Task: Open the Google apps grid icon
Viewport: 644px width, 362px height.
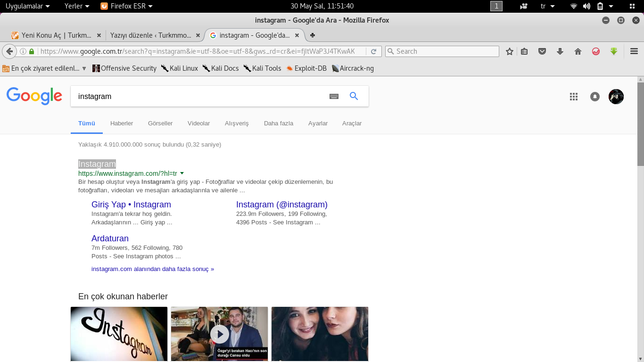Action: click(x=574, y=97)
